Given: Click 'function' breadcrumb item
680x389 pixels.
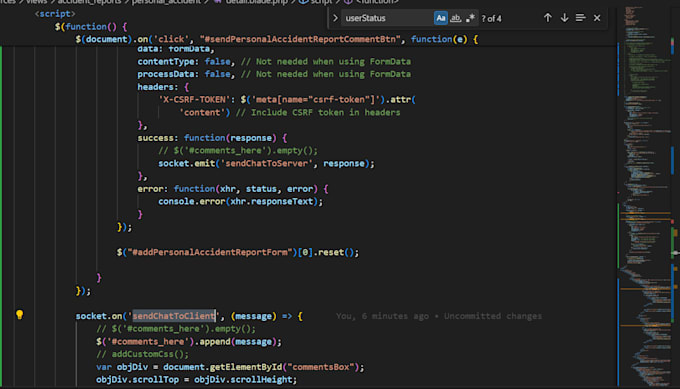Looking at the screenshot, I should (x=377, y=2).
